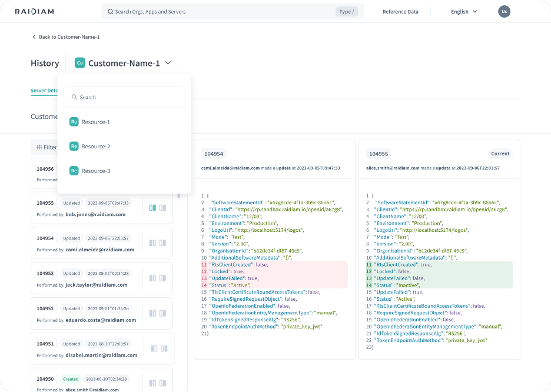
Task: Click the Type / shortcut button
Action: (x=347, y=12)
